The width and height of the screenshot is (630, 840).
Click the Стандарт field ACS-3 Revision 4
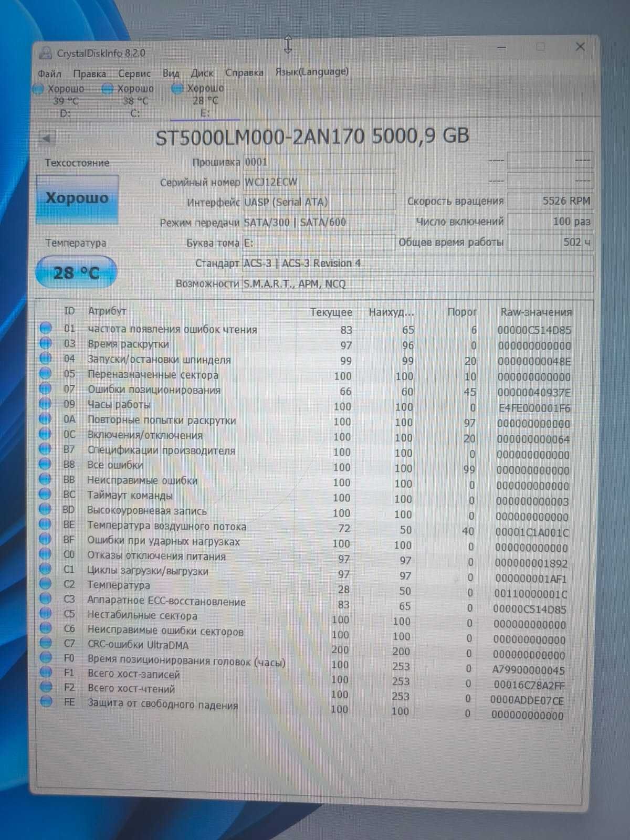point(418,263)
